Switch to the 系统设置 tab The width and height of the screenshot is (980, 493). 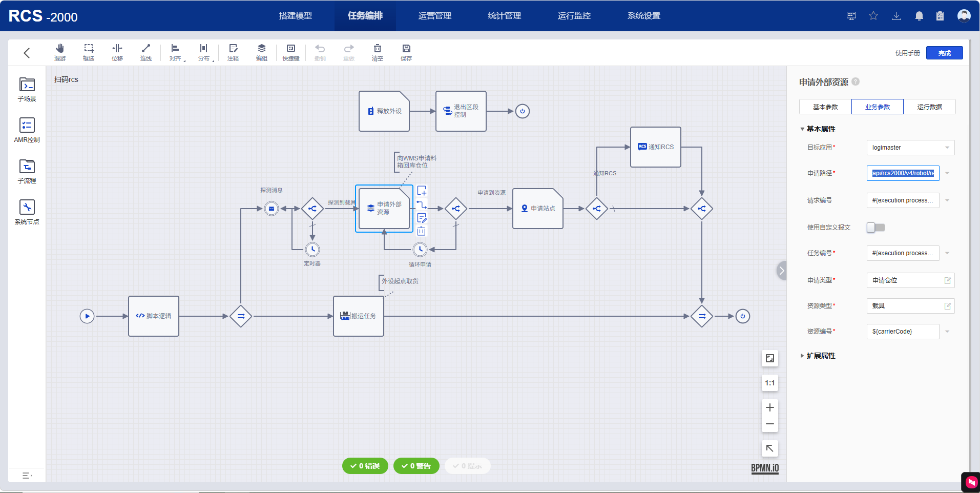click(x=644, y=16)
